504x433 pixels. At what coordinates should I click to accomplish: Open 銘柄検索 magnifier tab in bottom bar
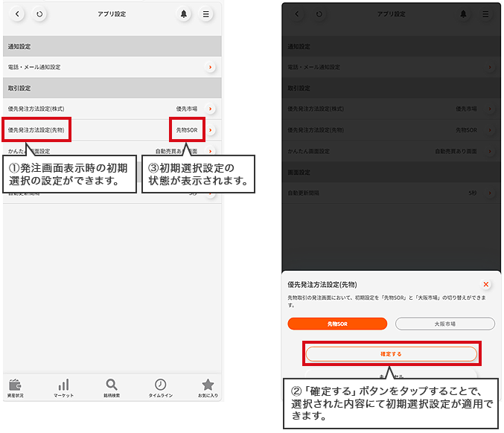click(112, 388)
